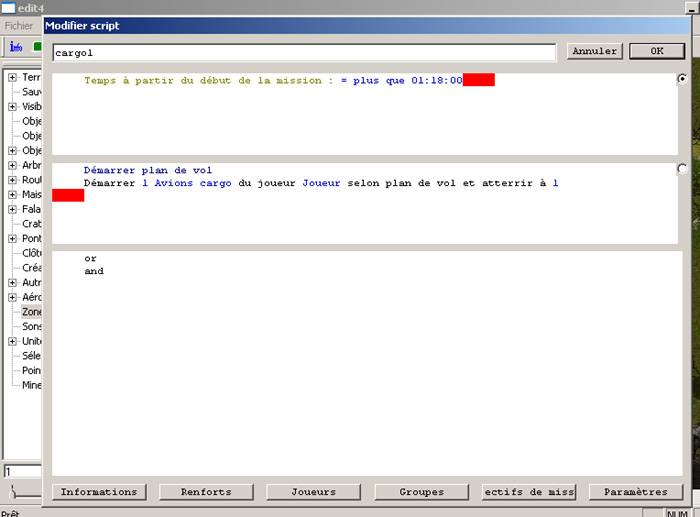Viewport: 700px width, 517px height.
Task: Expand the Unit tree node
Action: point(12,341)
